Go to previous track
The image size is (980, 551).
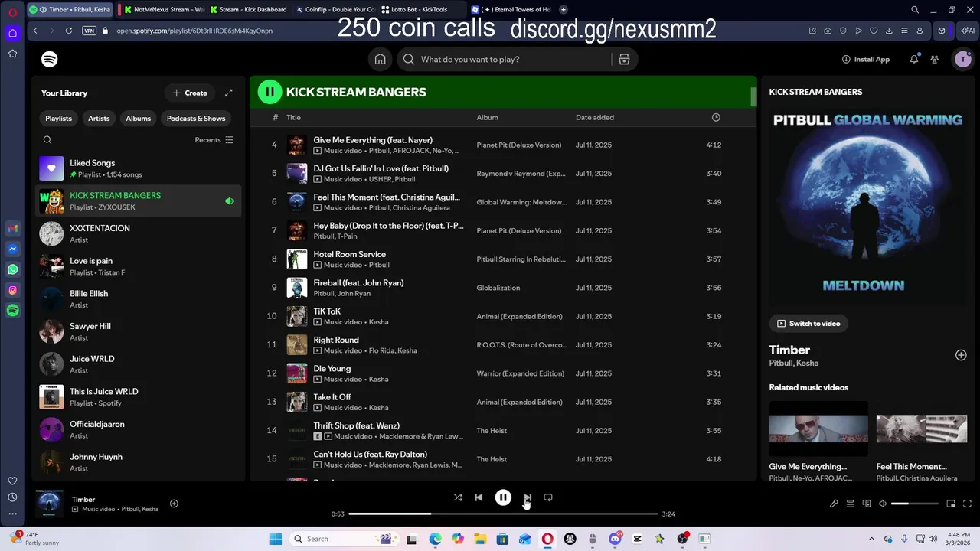[x=479, y=497]
